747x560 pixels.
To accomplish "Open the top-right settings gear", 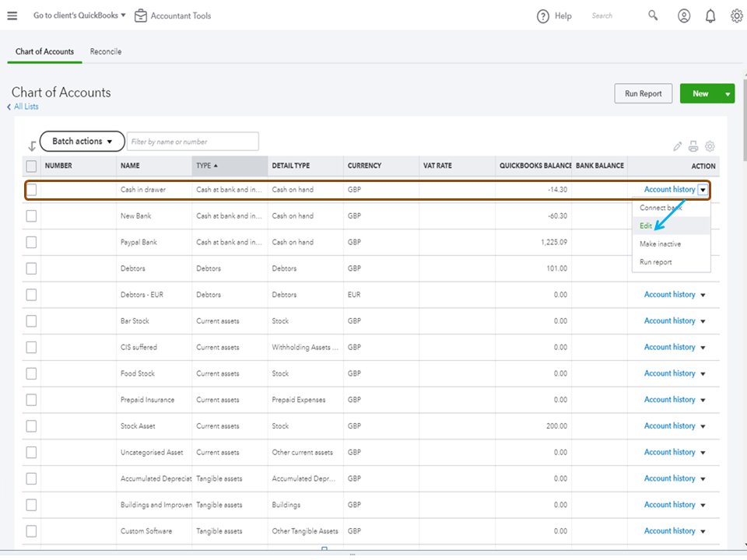I will pos(736,16).
